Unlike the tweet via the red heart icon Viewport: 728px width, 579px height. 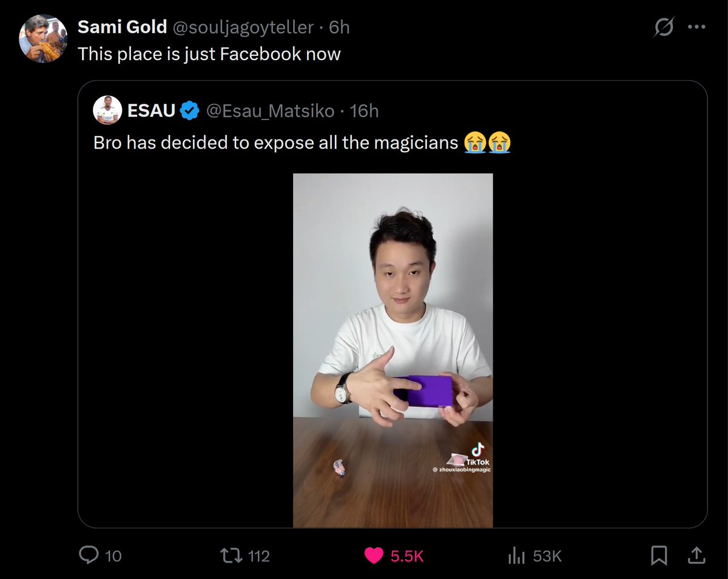click(373, 555)
